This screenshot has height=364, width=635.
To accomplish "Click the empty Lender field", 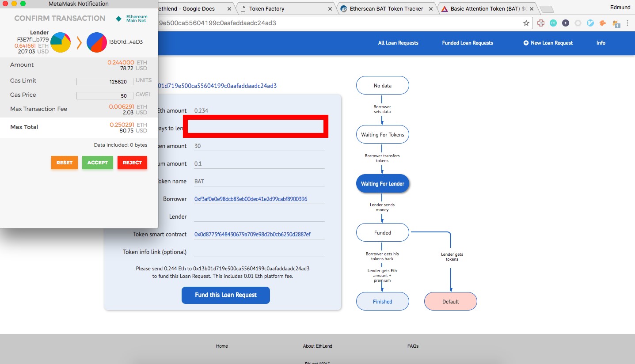I will tap(259, 216).
